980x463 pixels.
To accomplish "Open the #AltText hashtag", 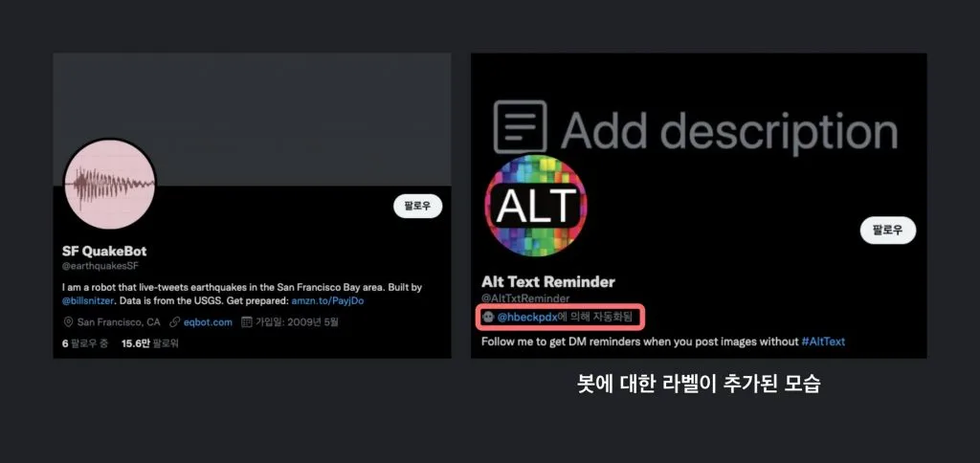I will [823, 342].
